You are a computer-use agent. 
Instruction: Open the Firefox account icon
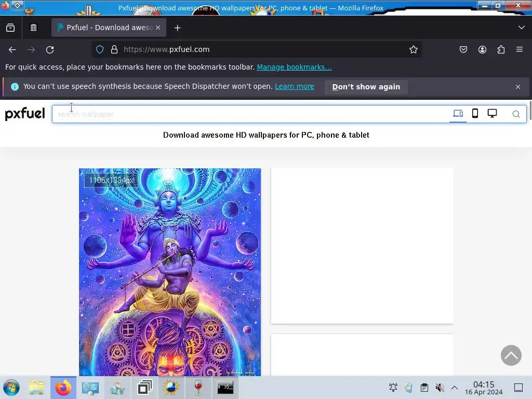482,49
